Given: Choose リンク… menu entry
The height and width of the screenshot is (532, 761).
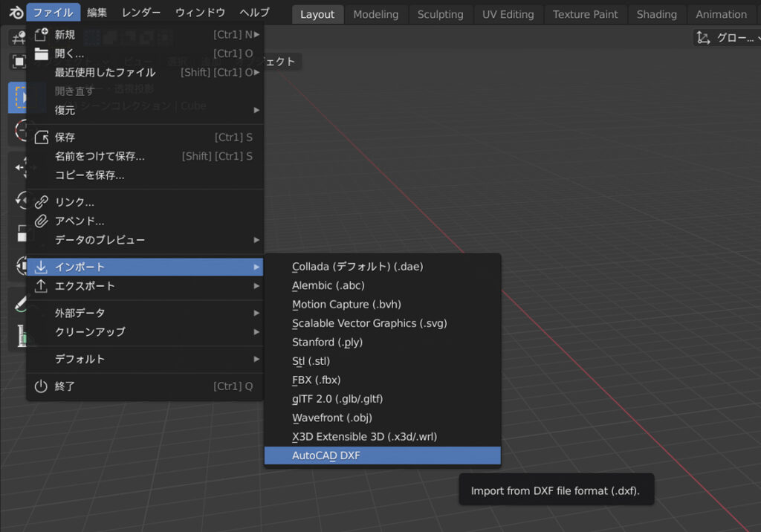Looking at the screenshot, I should (145, 202).
